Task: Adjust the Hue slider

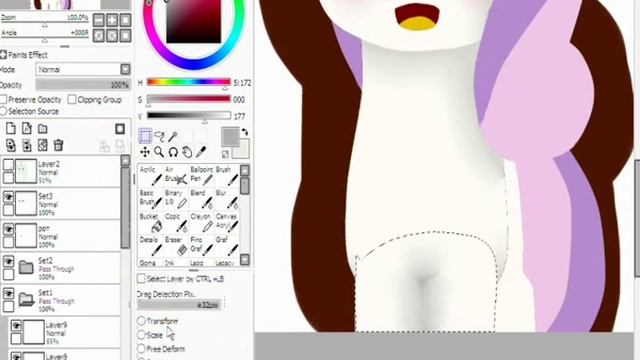Action: coord(189,83)
